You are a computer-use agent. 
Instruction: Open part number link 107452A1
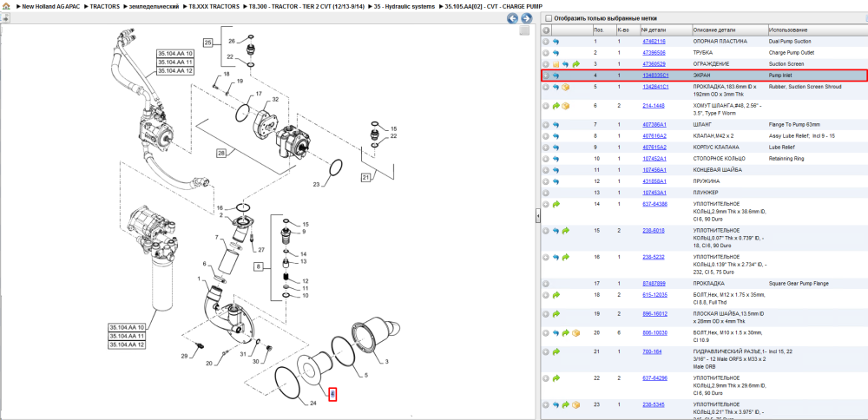654,159
